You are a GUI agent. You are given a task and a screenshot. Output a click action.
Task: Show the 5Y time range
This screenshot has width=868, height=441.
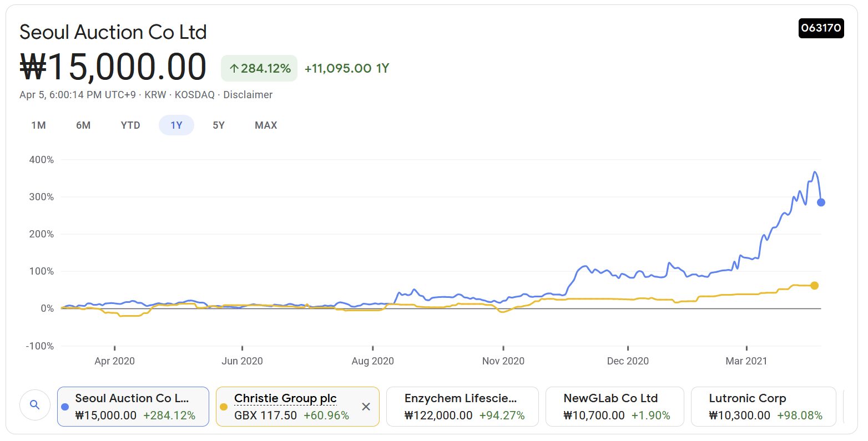(x=219, y=125)
